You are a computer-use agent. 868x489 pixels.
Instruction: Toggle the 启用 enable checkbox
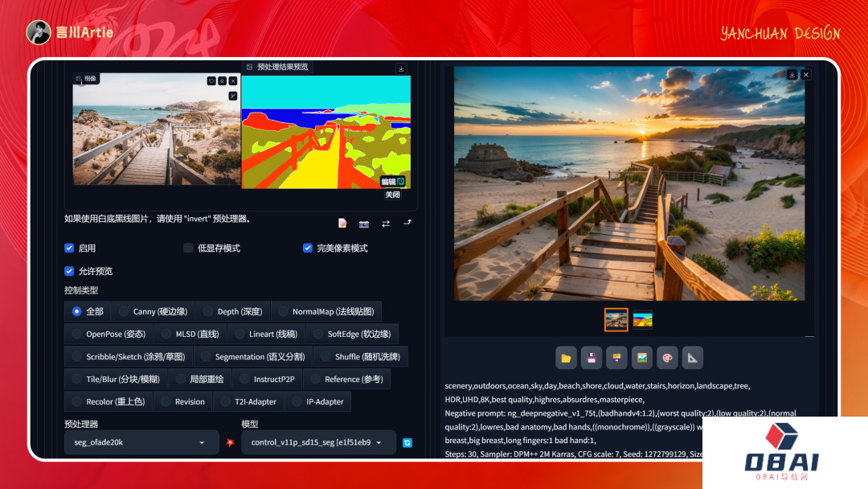coord(69,248)
